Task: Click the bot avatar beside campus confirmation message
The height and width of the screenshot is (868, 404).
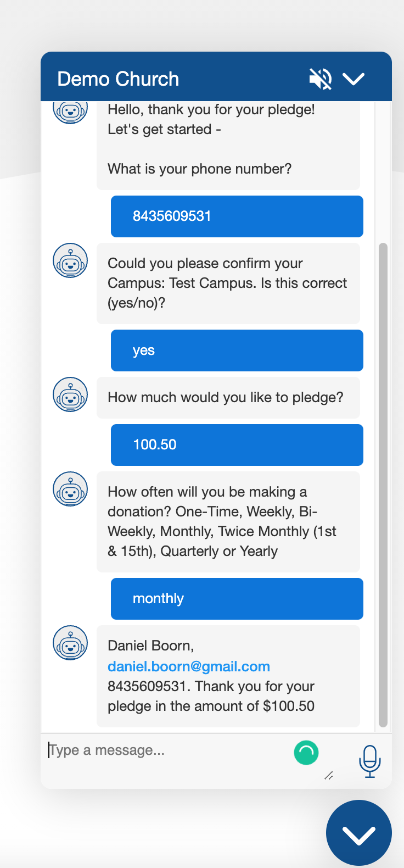Action: (70, 260)
